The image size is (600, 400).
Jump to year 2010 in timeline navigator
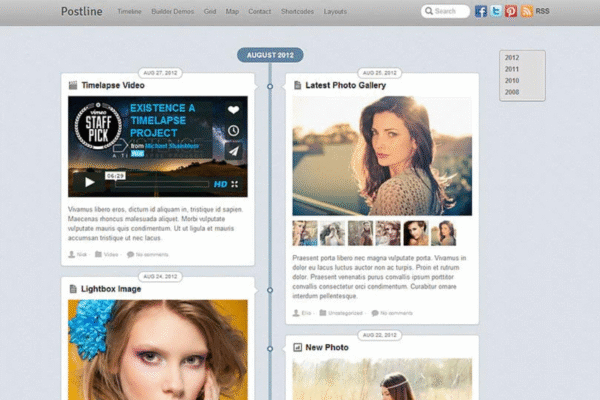click(x=512, y=80)
